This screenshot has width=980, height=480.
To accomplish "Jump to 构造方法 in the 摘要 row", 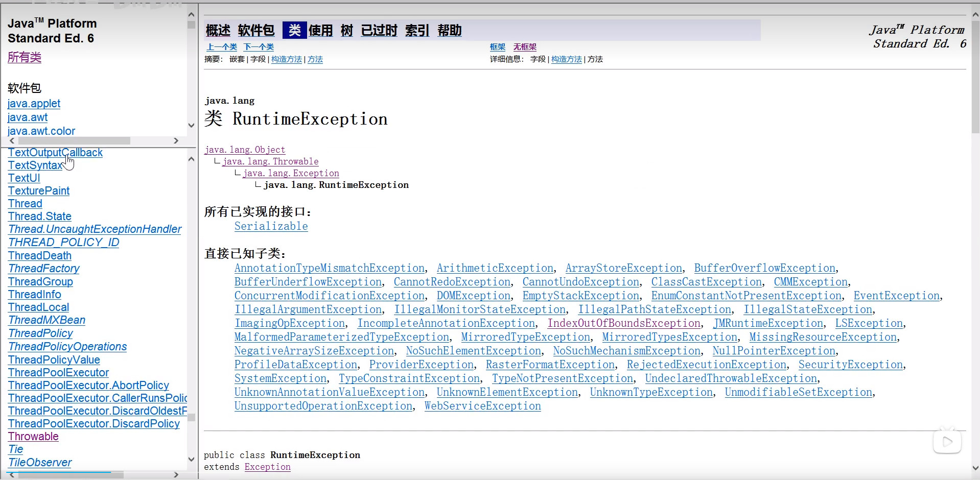I will click(287, 59).
